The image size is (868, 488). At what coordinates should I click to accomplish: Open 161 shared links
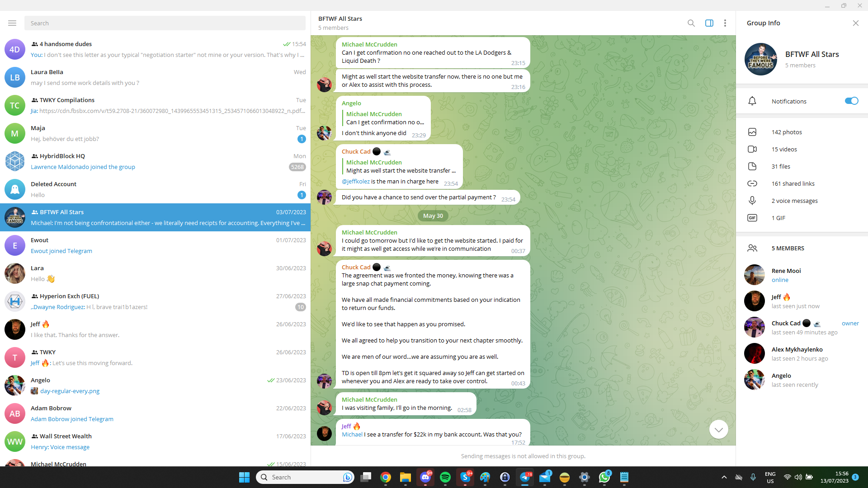pyautogui.click(x=793, y=183)
